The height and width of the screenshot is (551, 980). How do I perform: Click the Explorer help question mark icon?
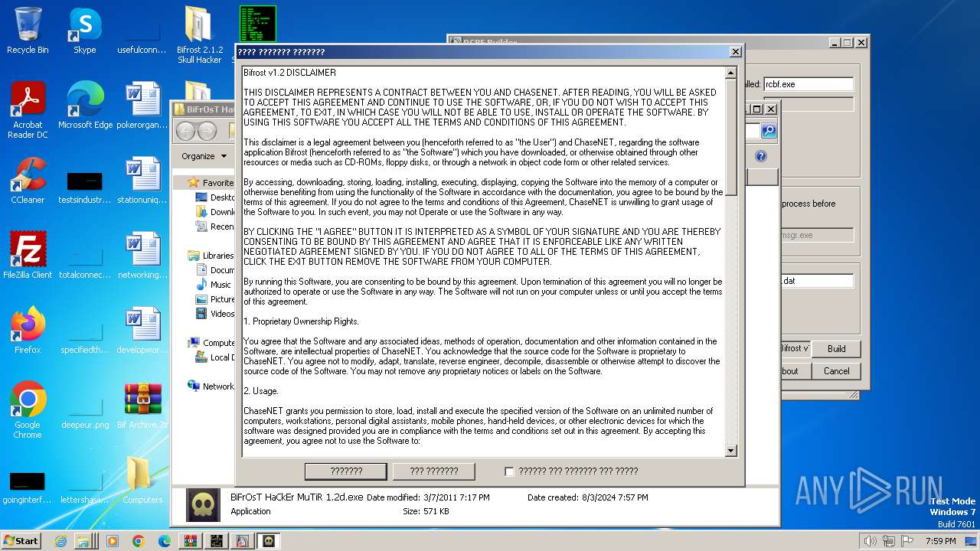click(761, 156)
